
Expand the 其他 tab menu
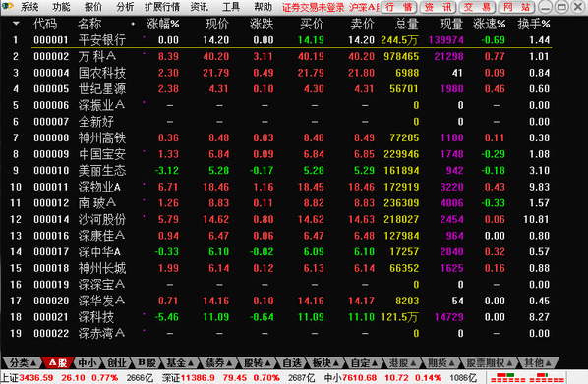[x=538, y=362]
